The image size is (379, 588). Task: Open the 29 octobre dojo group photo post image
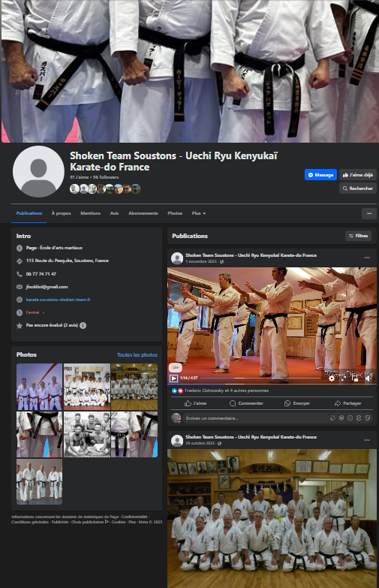coord(272,518)
